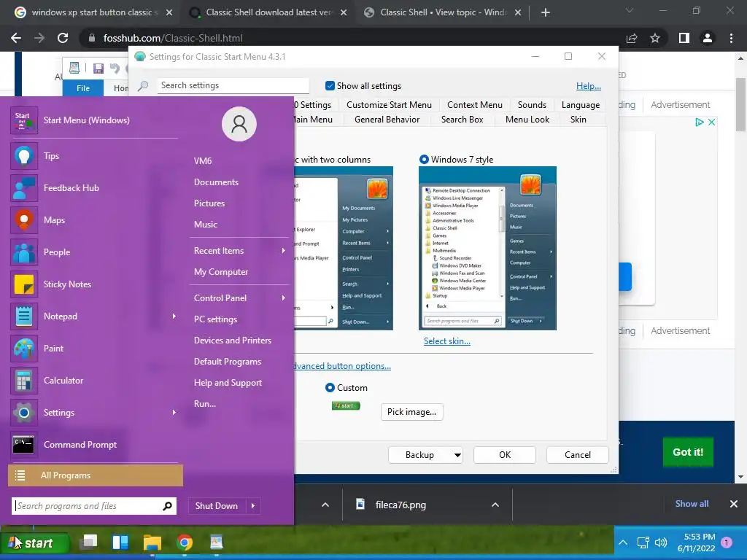Open the Help link
Viewport: 747px width, 560px height.
tap(589, 86)
